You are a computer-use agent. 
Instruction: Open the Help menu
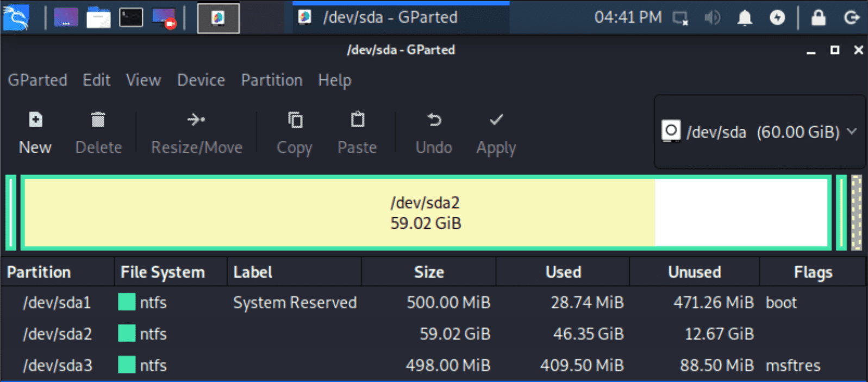click(x=335, y=80)
